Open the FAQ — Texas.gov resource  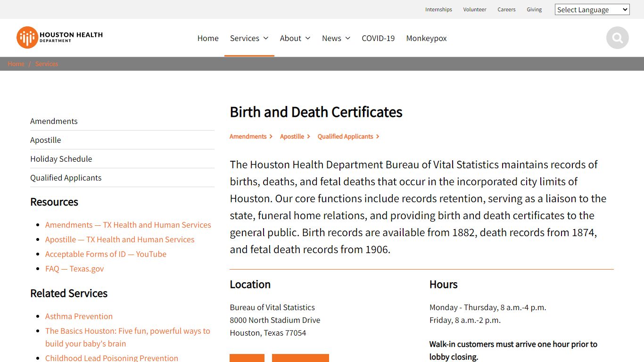tap(74, 269)
